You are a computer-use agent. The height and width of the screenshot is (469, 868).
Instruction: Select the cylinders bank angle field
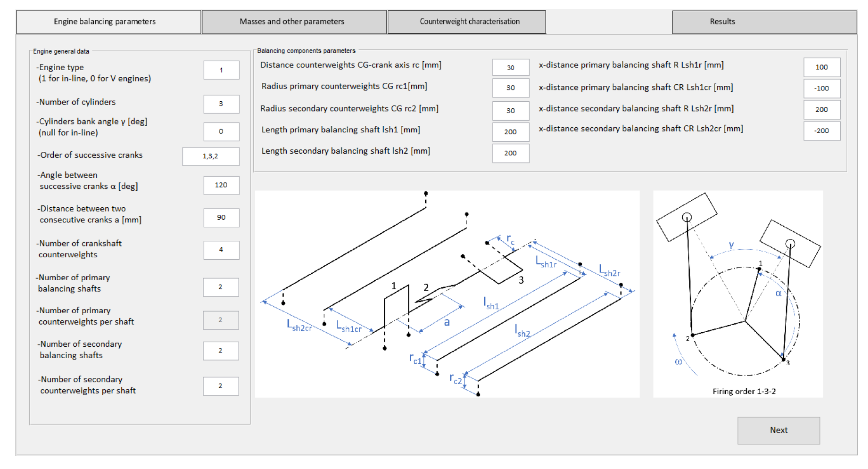[x=221, y=132]
